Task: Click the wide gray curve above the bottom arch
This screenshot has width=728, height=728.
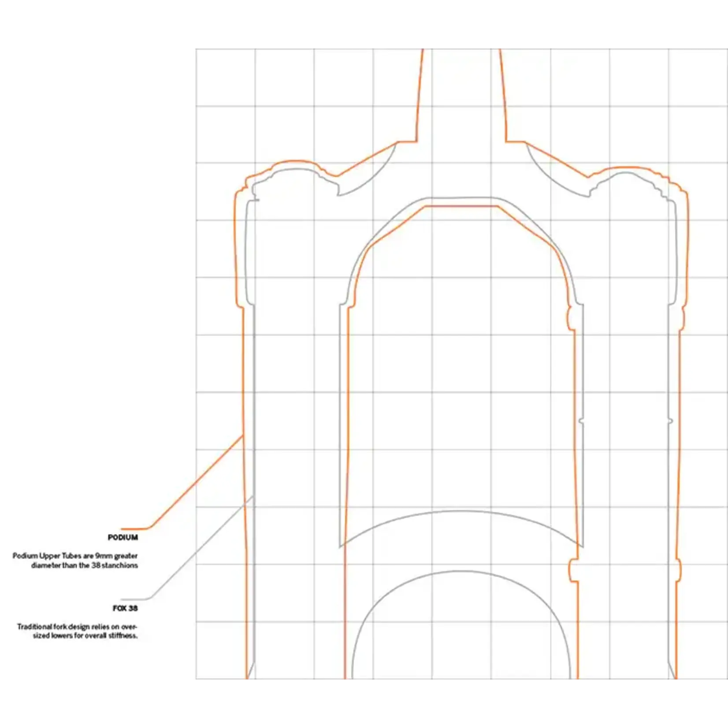Action: coord(461,512)
